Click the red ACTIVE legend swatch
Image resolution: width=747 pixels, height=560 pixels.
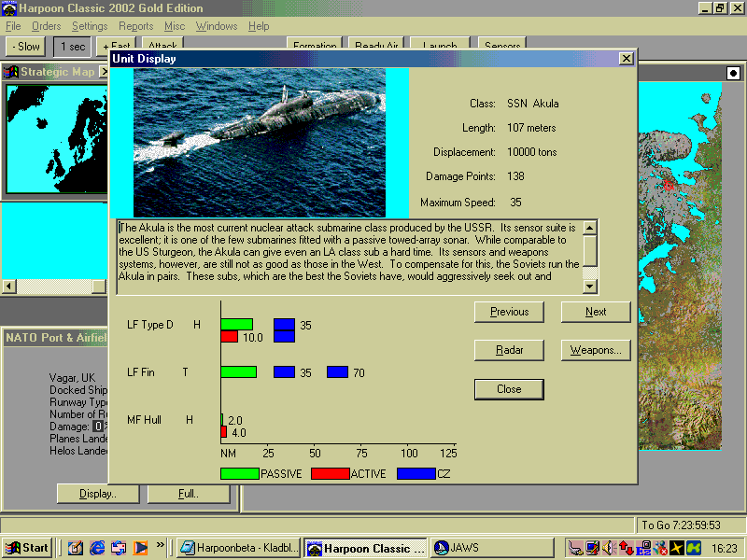pyautogui.click(x=331, y=474)
